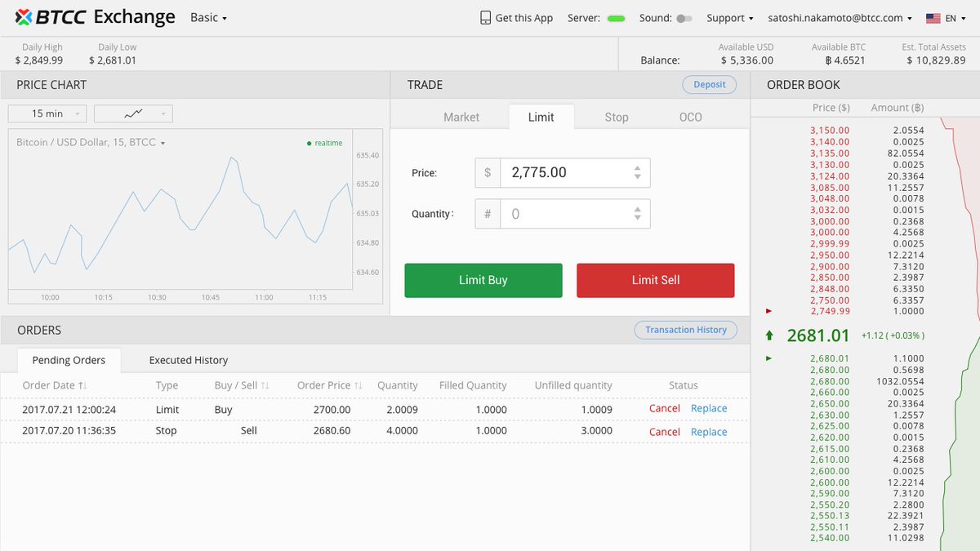
Task: Click the Daily Low $ 2,681.01 value
Action: click(113, 60)
